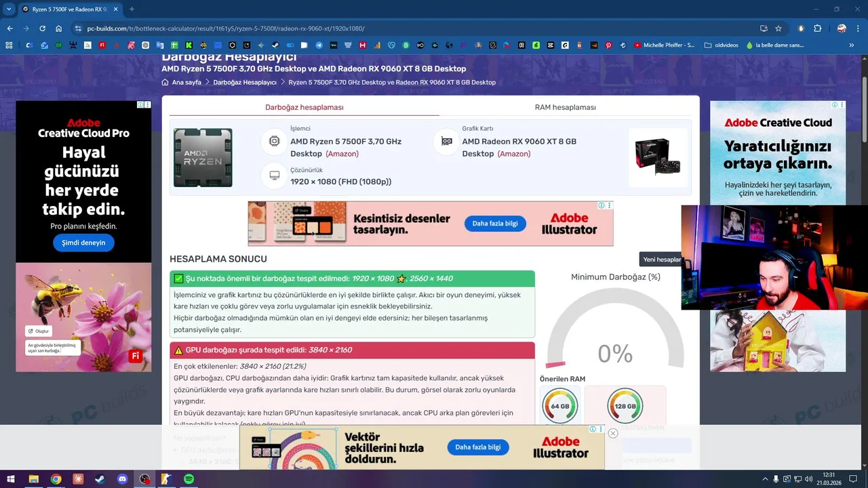
Task: Open the tab search dropdown arrow
Action: tap(9, 9)
